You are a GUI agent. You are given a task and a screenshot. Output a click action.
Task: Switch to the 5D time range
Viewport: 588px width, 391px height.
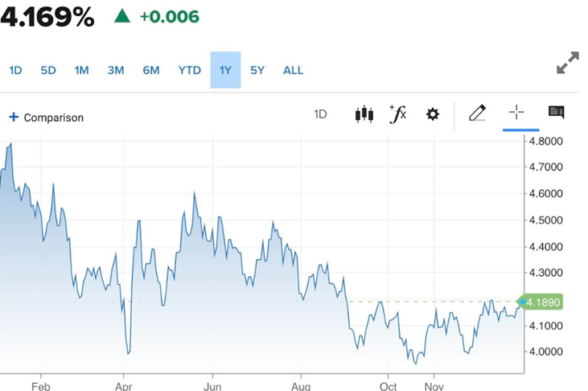(48, 71)
